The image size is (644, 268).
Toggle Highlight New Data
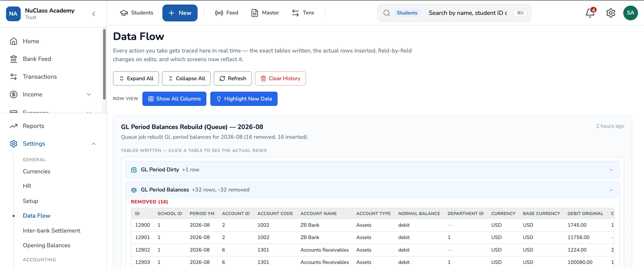tap(244, 99)
